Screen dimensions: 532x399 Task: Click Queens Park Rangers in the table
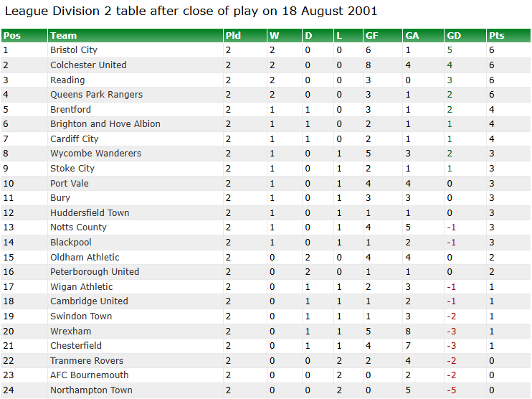point(96,95)
